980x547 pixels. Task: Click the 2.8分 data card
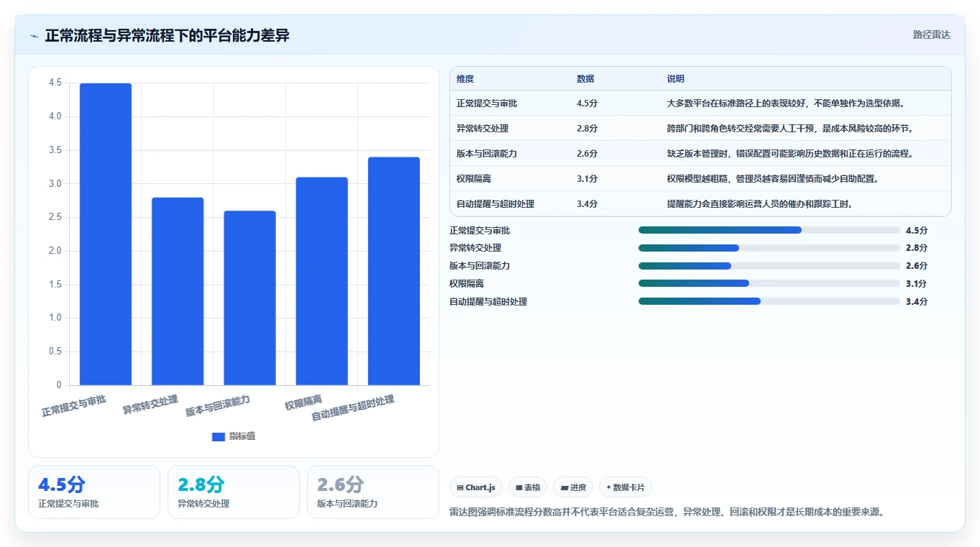click(x=234, y=492)
